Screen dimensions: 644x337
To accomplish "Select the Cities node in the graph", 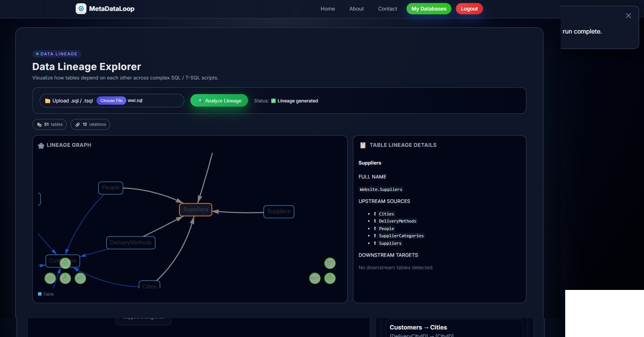I will coord(149,285).
